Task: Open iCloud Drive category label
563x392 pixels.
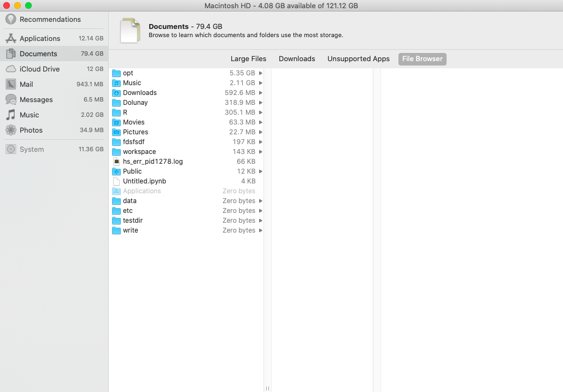Action: click(39, 69)
